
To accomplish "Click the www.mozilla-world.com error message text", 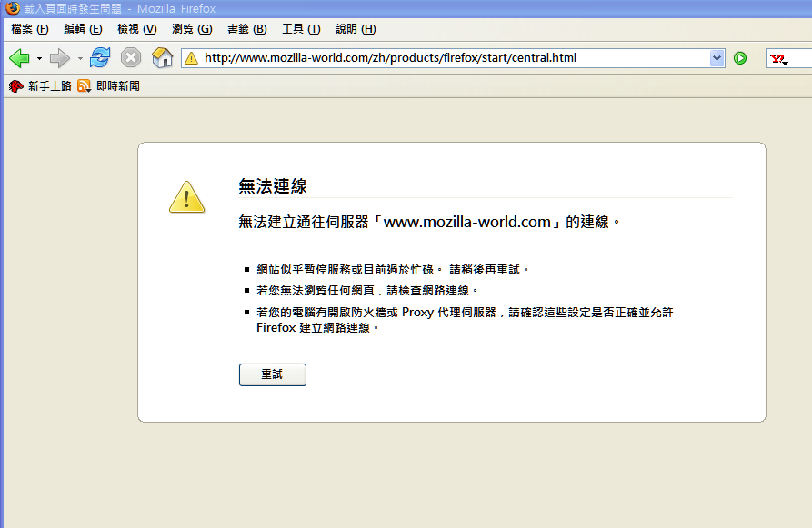I will (429, 222).
